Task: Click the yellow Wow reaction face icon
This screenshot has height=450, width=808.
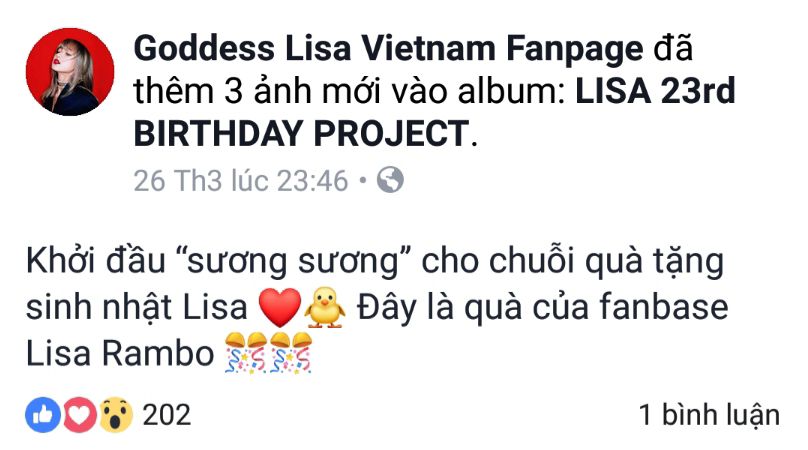Action: click(115, 414)
